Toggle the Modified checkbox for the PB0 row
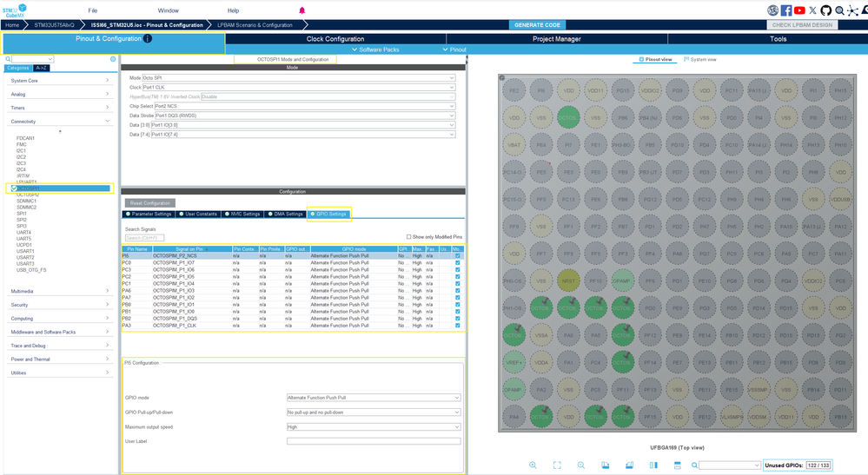The image size is (868, 475). (457, 305)
